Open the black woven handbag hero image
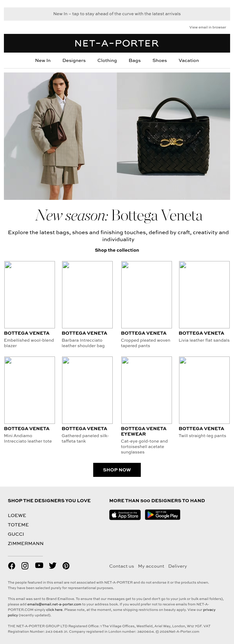The height and width of the screenshot is (644, 234). [x=173, y=136]
